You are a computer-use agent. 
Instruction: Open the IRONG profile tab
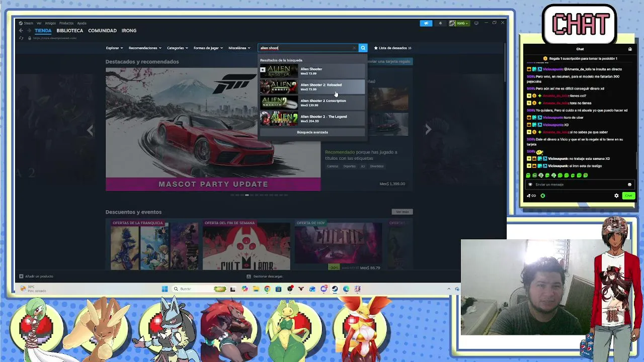(129, 31)
